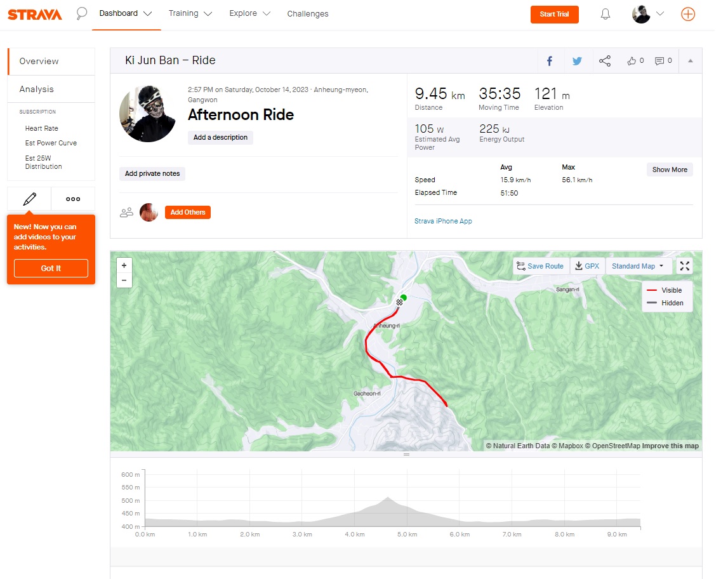The image size is (728, 579).
Task: Expand the Training menu
Action: 190,13
